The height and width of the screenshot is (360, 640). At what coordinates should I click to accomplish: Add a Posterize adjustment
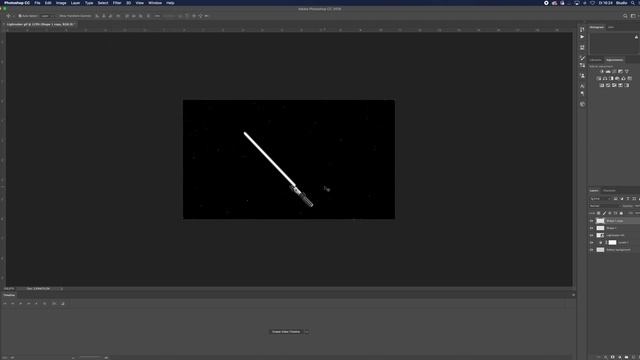coord(608,85)
